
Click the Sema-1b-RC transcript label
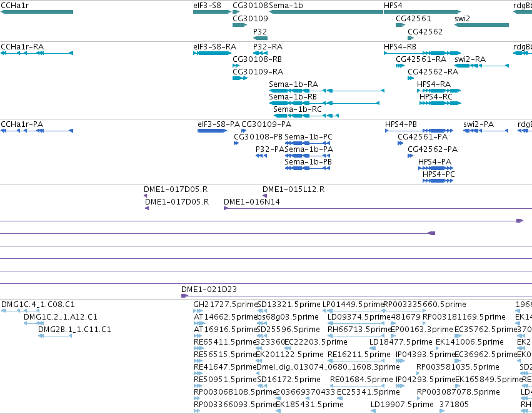coord(297,109)
